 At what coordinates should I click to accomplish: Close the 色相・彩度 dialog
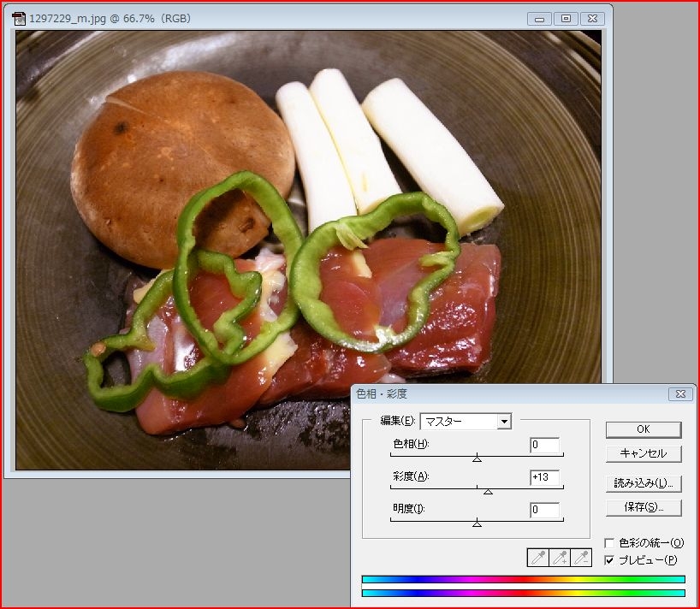tap(680, 394)
